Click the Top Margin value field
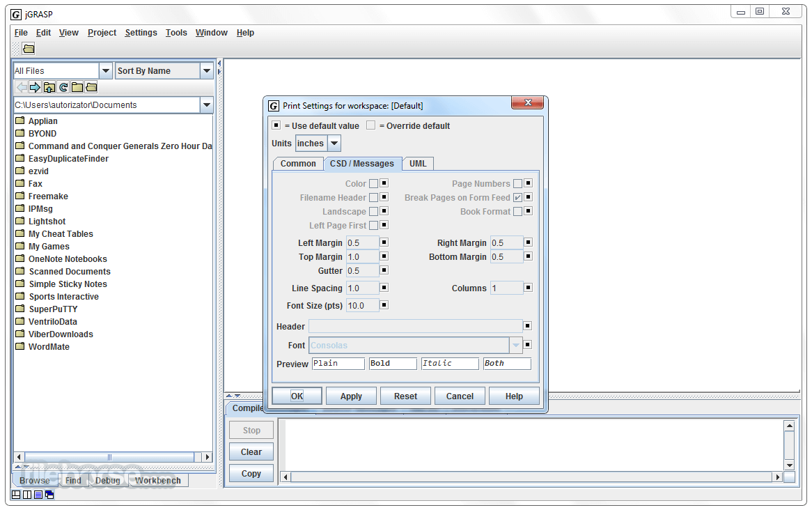This screenshot has width=812, height=510. (x=363, y=256)
